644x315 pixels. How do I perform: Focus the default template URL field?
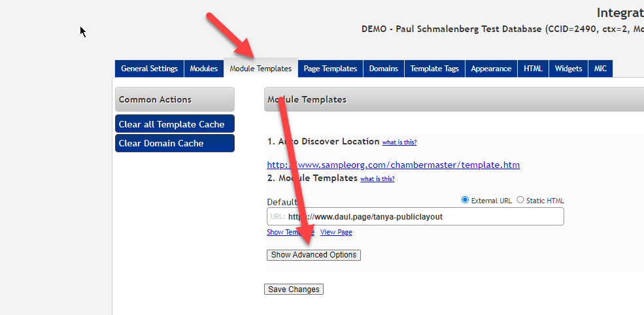pyautogui.click(x=418, y=217)
